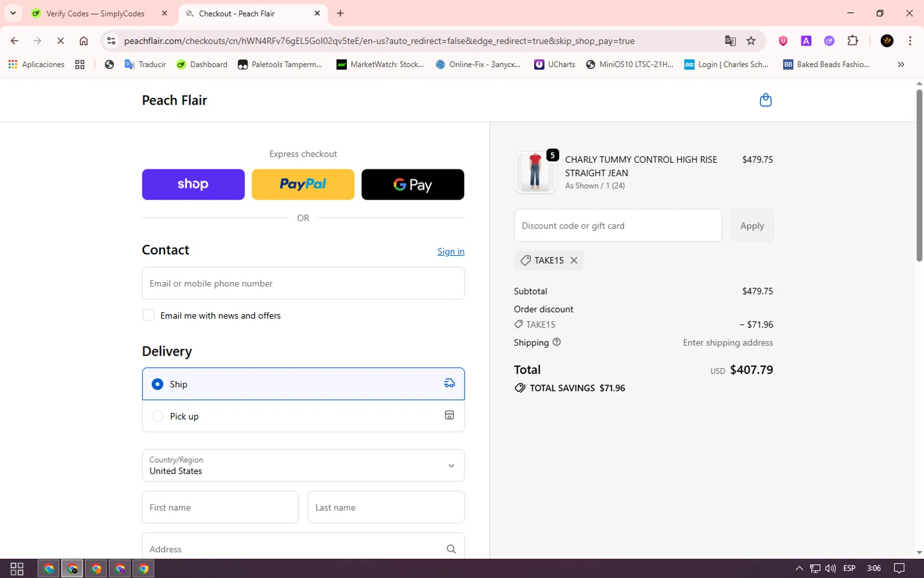Open the Bitwarden shield extension icon
The image size is (924, 578).
point(783,41)
